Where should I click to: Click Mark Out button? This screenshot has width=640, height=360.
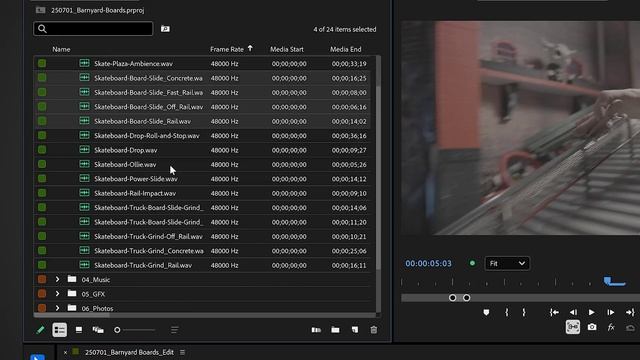tap(524, 312)
